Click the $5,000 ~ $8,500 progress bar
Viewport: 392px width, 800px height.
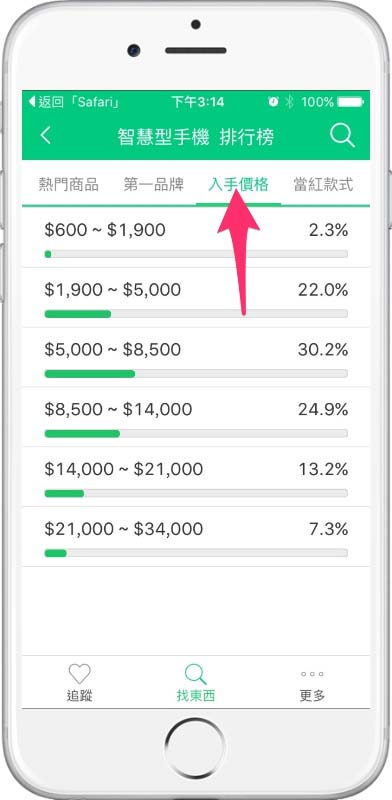(x=196, y=373)
